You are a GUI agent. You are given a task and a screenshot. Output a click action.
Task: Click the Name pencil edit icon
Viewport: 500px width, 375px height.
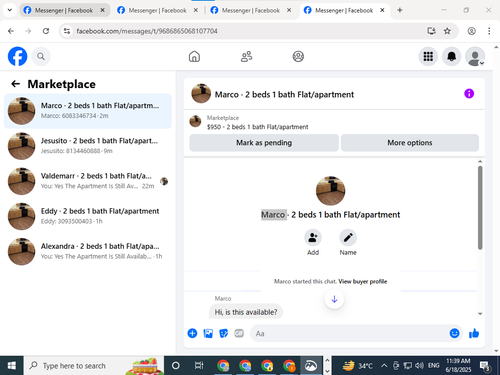pos(348,238)
